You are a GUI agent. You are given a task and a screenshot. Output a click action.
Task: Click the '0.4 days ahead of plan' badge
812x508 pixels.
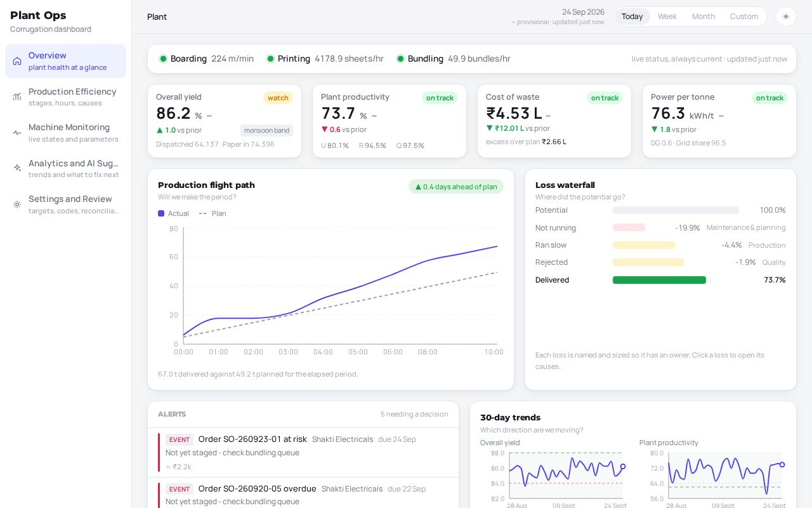click(456, 187)
